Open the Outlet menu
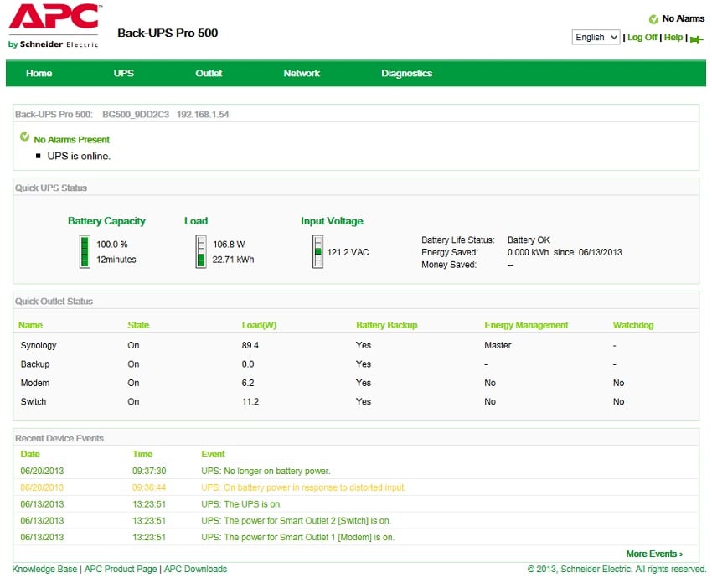The image size is (712, 588). (209, 73)
